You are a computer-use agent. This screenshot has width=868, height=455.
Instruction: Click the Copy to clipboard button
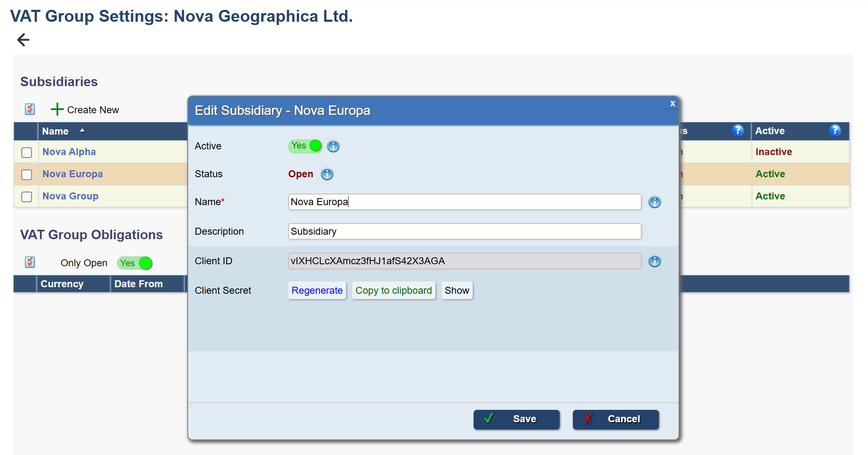click(x=393, y=290)
